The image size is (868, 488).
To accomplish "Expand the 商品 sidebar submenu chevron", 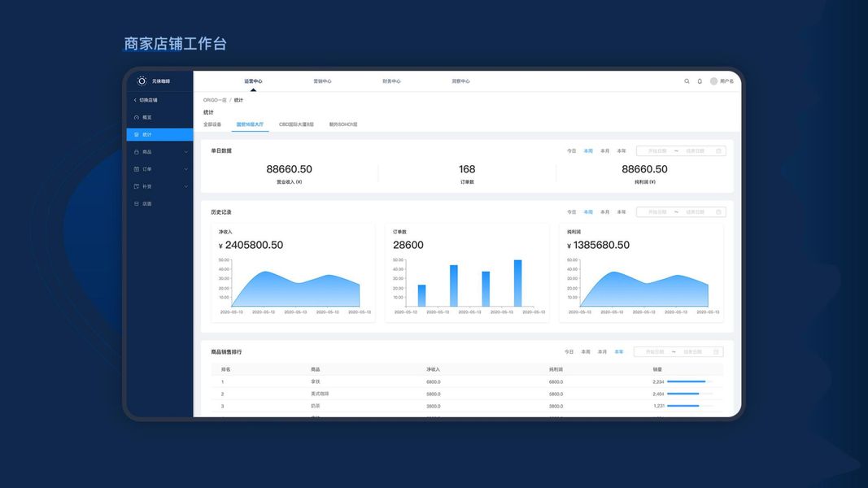I will pyautogui.click(x=186, y=152).
